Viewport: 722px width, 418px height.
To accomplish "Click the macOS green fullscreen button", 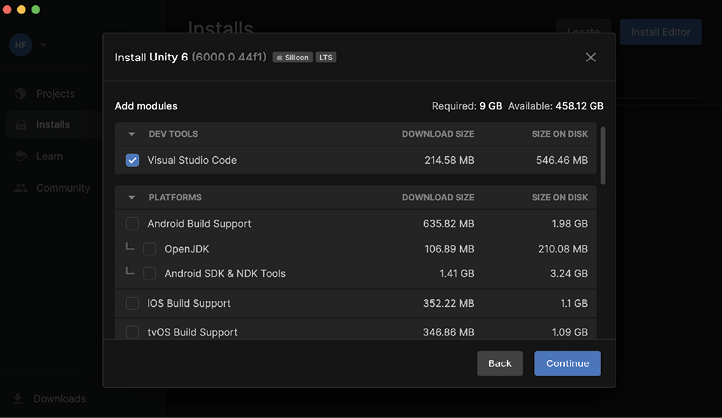I will tap(35, 9).
